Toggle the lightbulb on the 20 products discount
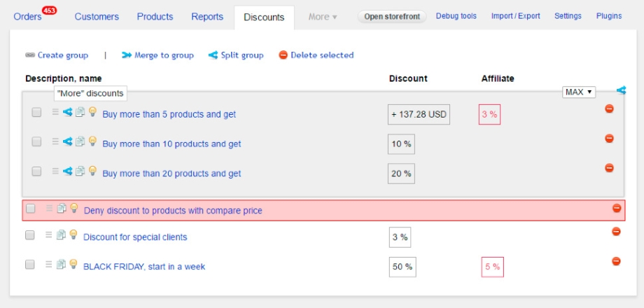 click(92, 171)
